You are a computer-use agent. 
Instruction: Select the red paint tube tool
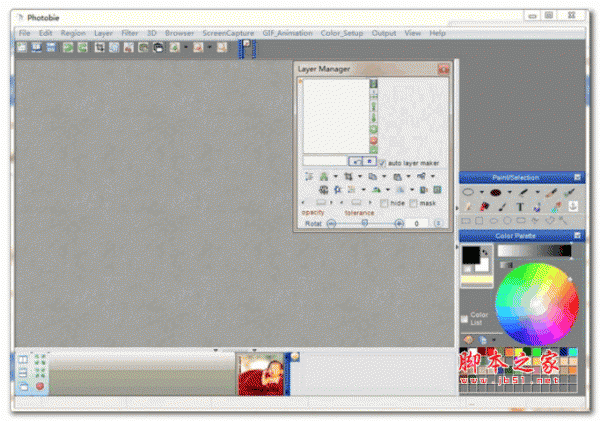(x=484, y=207)
